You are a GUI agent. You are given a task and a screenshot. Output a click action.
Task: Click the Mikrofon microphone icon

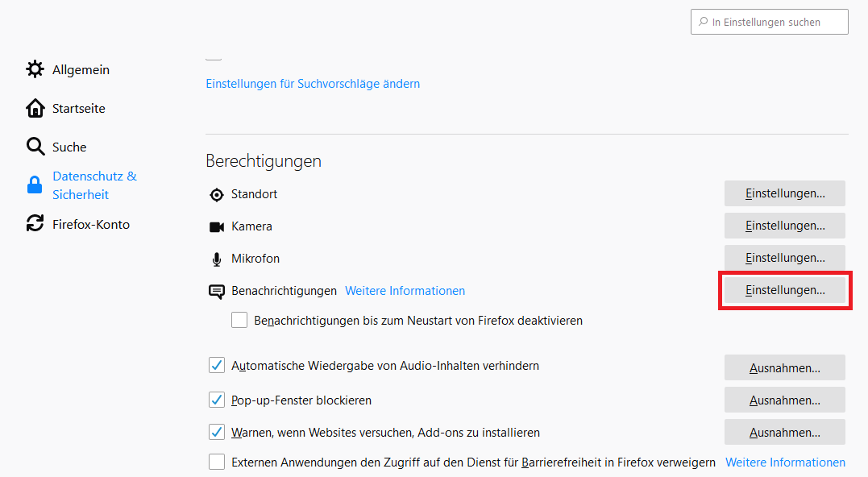point(216,259)
